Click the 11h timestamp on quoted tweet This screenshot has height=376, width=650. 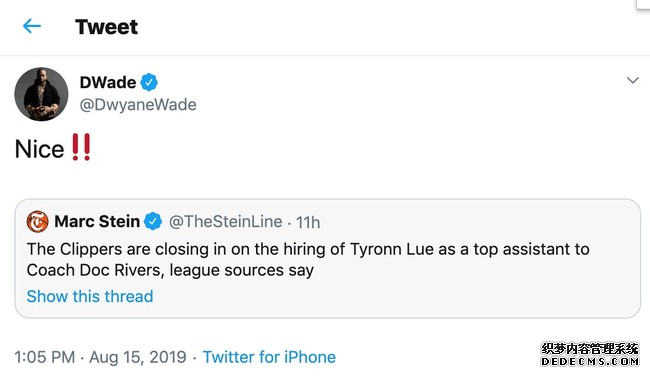(x=308, y=223)
